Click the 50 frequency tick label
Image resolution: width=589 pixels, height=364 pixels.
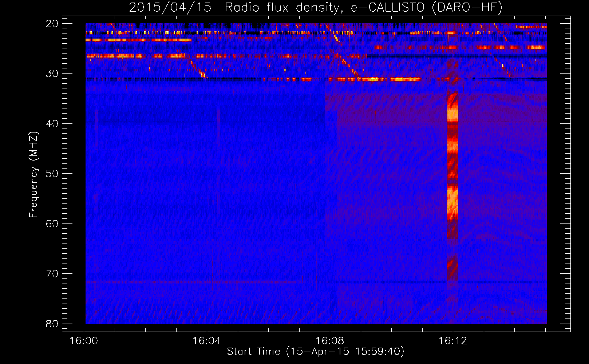tap(52, 174)
